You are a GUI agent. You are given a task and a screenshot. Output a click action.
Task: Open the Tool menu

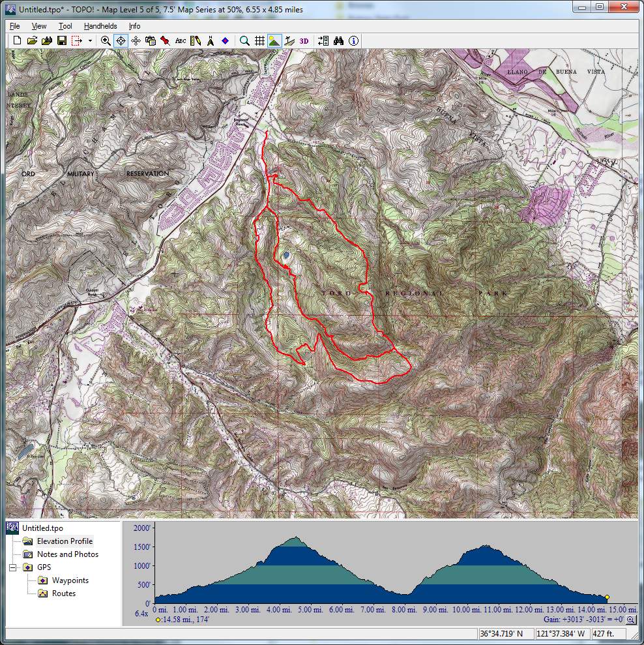pos(65,26)
